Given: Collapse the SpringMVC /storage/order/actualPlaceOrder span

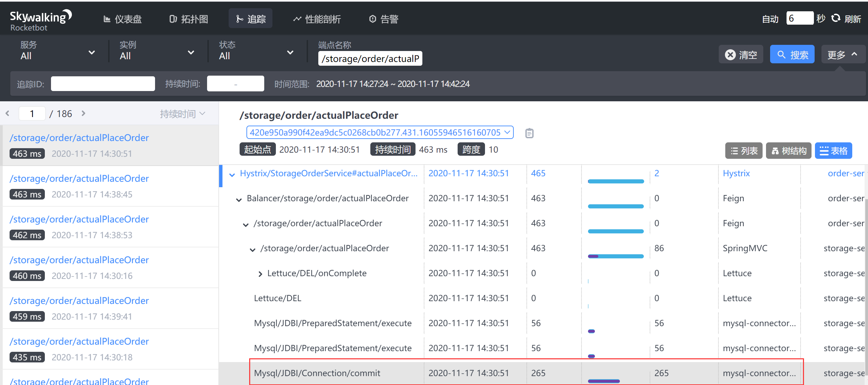Looking at the screenshot, I should click(x=253, y=249).
